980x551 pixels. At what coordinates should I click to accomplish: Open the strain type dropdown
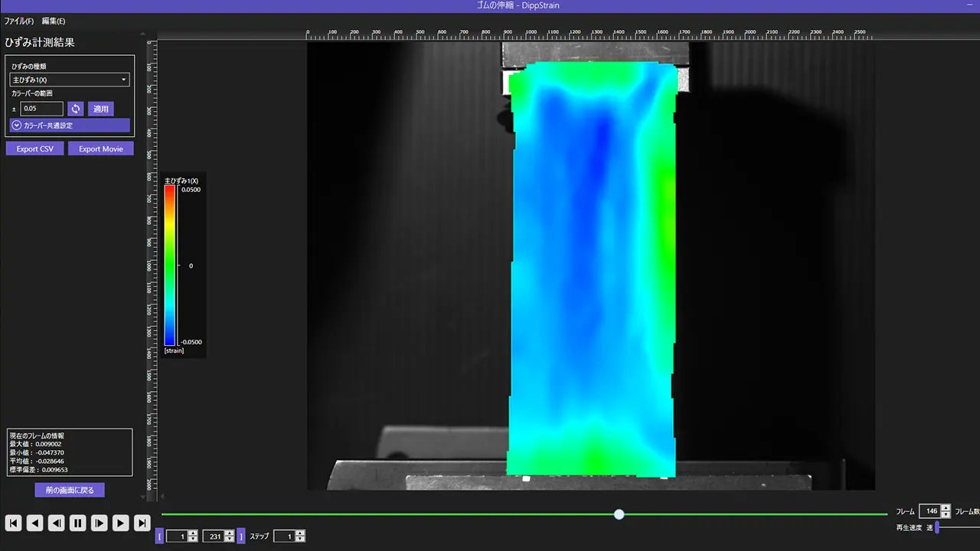pos(70,80)
